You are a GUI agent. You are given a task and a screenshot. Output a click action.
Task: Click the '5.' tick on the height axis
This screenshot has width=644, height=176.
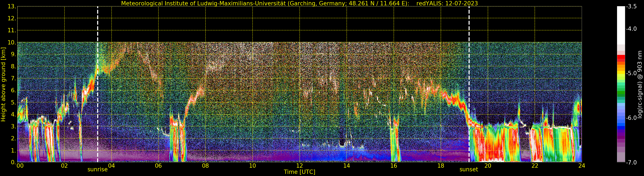(13, 102)
